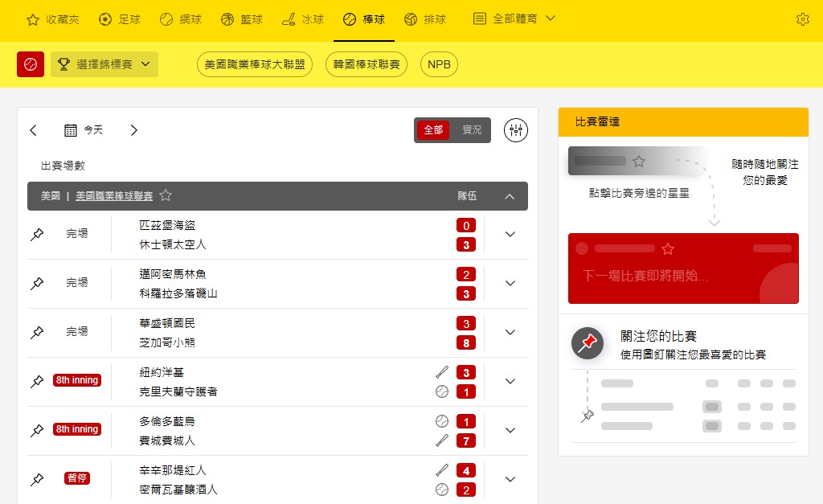Click the 8th inning badge for 多倫多藍鳥
This screenshot has height=504, width=823.
[x=77, y=429]
